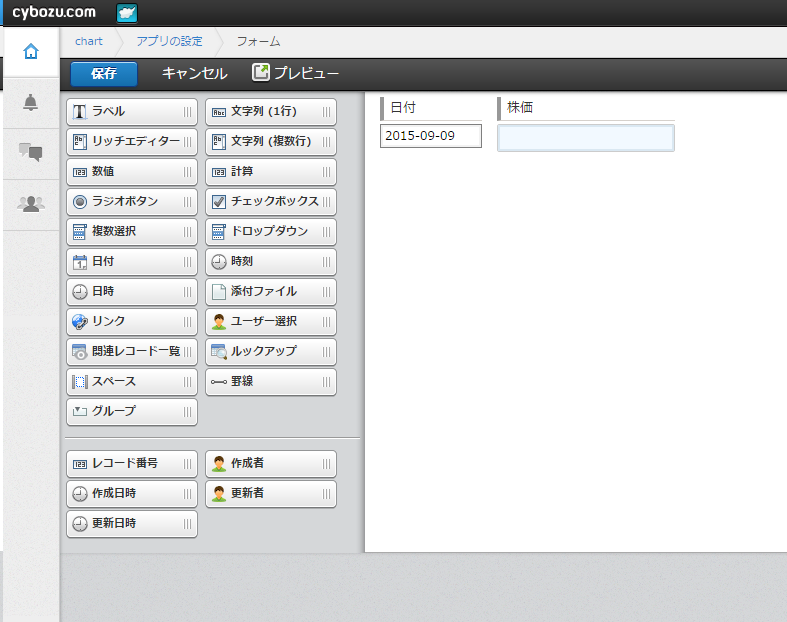
Task: Select the レコード番号 field icon
Action: [x=80, y=464]
